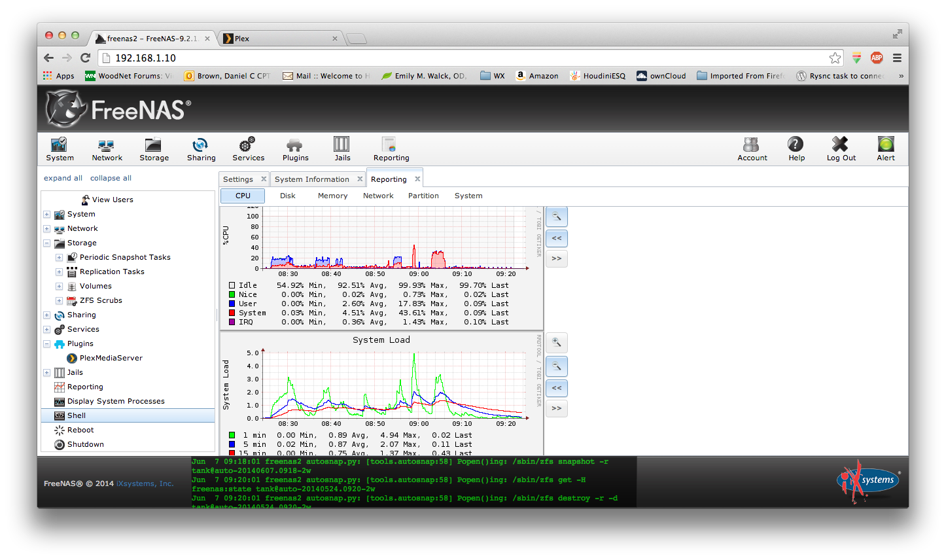Viewport: 946px width, 560px height.
Task: Select the Partition reporting tab
Action: coord(423,196)
